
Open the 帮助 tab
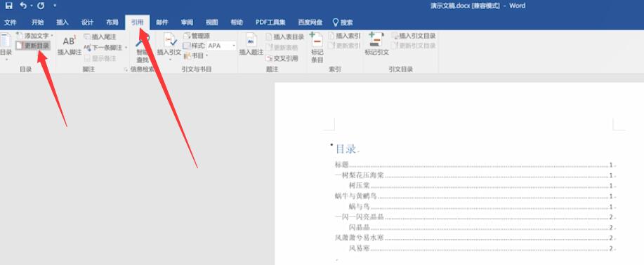tap(237, 22)
